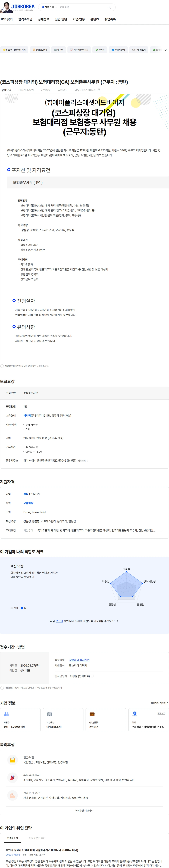Viewport: 169px width, 868px height.
Task: Open the JOB 찾기 menu
Action: tap(6, 19)
